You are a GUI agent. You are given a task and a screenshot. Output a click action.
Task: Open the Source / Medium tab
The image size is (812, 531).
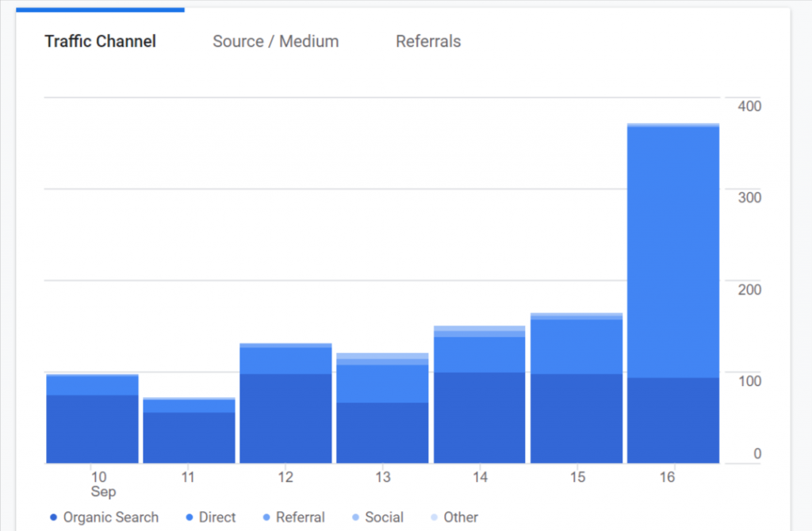(x=275, y=41)
